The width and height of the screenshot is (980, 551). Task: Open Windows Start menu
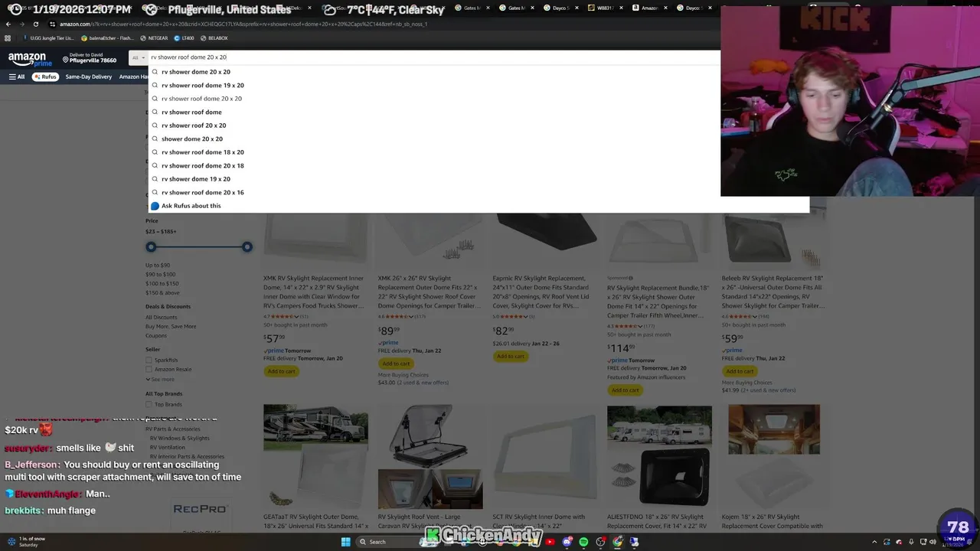345,542
